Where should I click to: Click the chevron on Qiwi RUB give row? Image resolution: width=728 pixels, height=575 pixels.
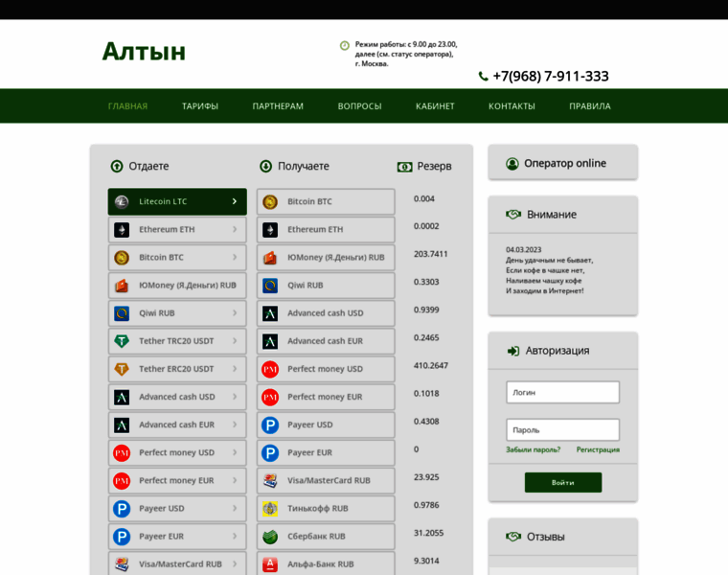click(x=235, y=312)
